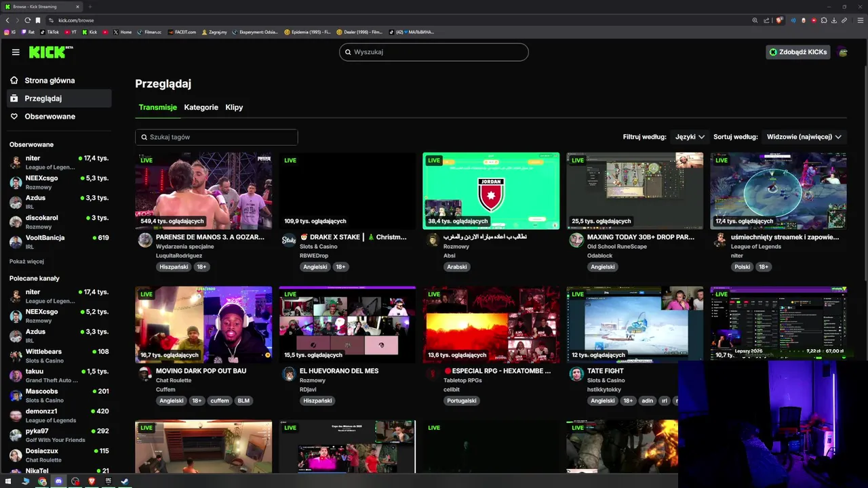Open League of Legends category under niter stream

click(x=756, y=247)
